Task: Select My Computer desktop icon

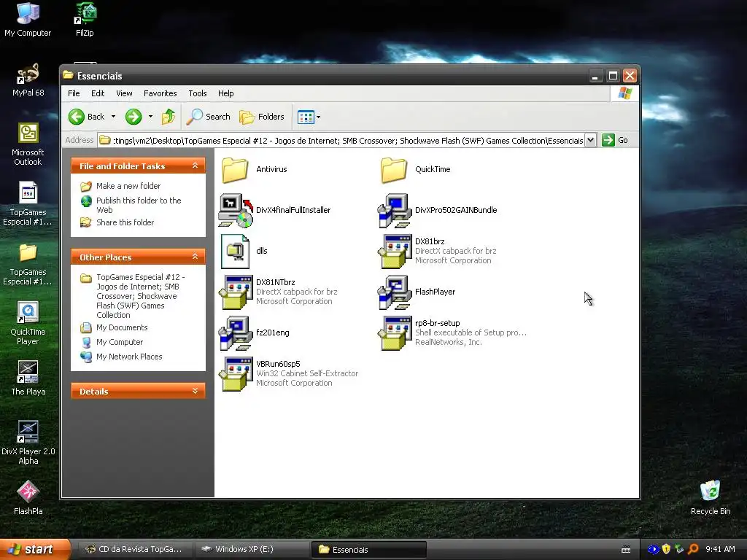Action: click(28, 19)
